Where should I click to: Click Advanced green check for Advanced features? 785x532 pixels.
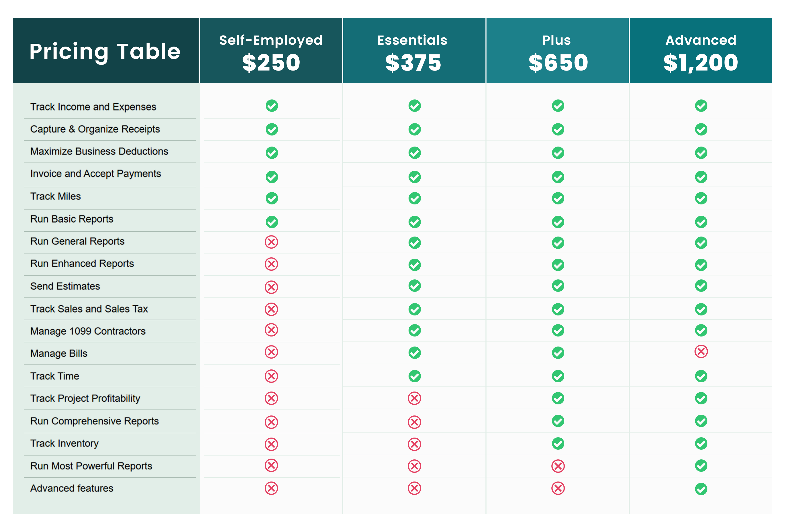[701, 489]
